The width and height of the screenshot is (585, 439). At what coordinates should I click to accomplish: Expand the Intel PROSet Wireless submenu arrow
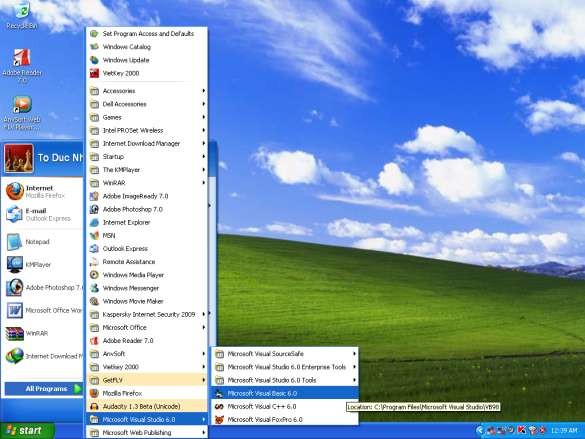pos(204,130)
